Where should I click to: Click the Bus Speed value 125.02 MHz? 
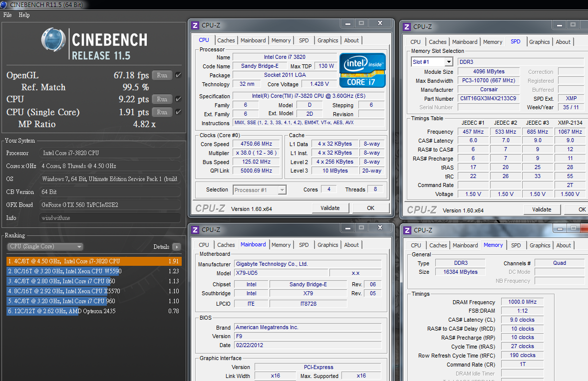[257, 162]
